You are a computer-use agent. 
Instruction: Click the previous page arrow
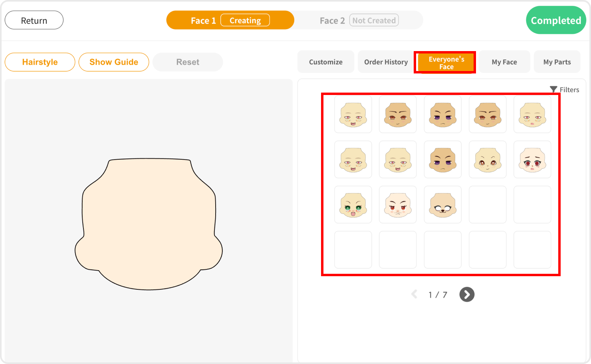(x=414, y=295)
